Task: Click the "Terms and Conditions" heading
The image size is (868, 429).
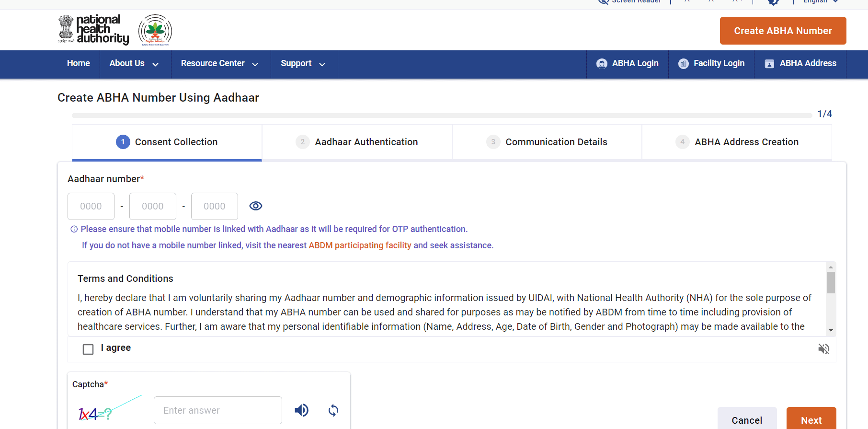Action: pos(126,278)
